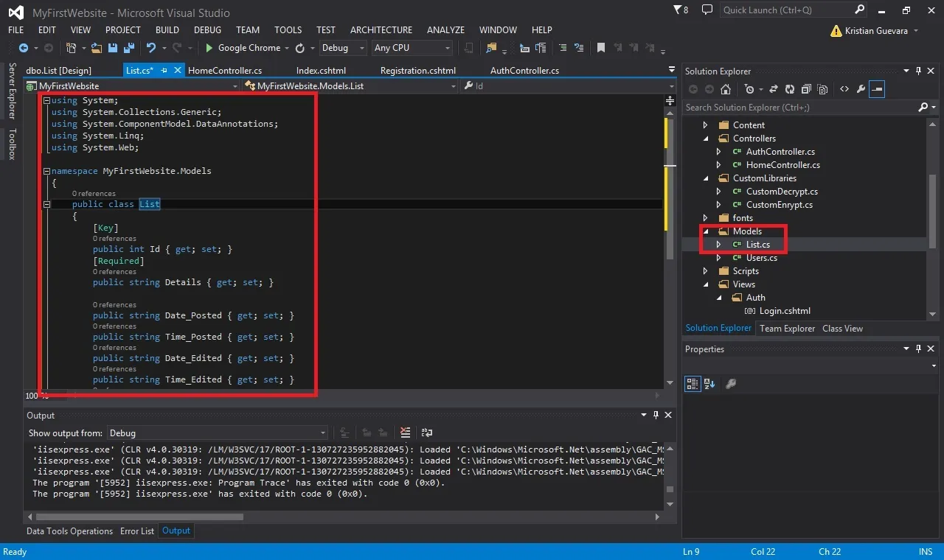Switch to the HomeController.cs tab
Image resolution: width=944 pixels, height=560 pixels.
tap(225, 71)
